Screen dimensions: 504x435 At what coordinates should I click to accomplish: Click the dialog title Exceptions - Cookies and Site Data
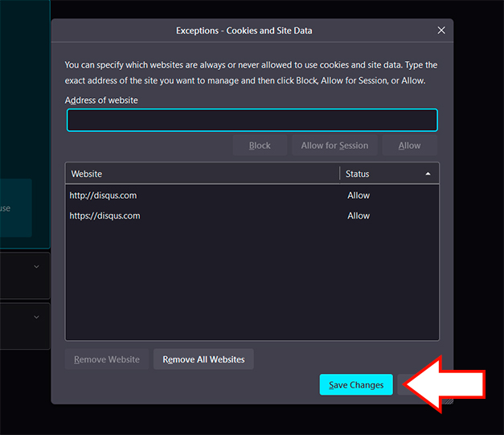[x=244, y=31]
